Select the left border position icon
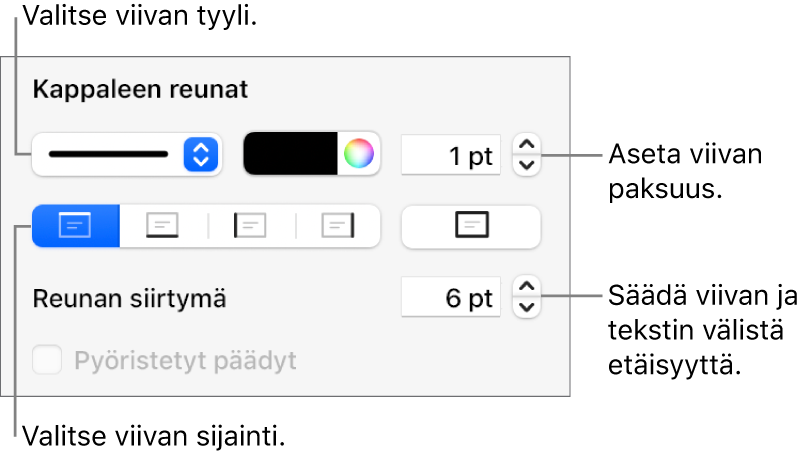Viewport: 812px width, 462px height. tap(251, 227)
